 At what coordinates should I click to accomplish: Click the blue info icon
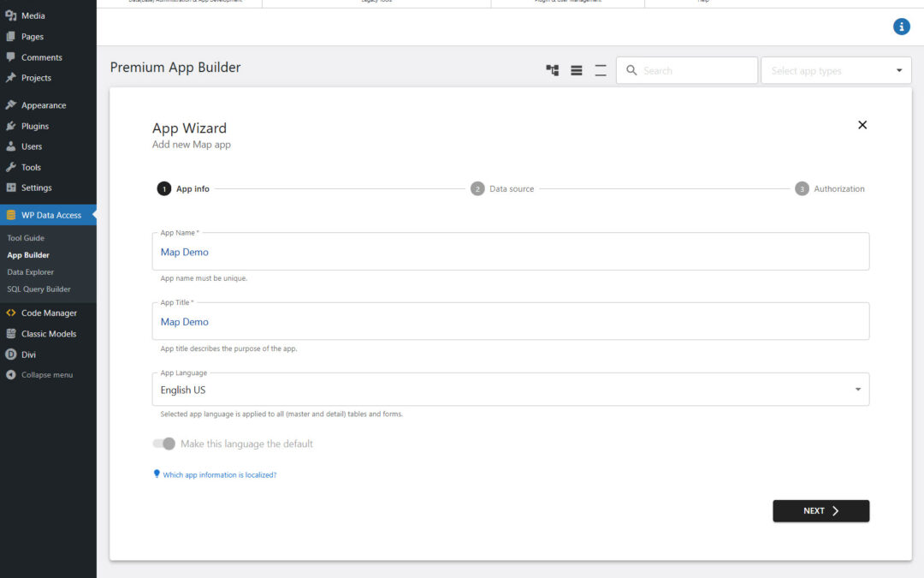click(901, 27)
